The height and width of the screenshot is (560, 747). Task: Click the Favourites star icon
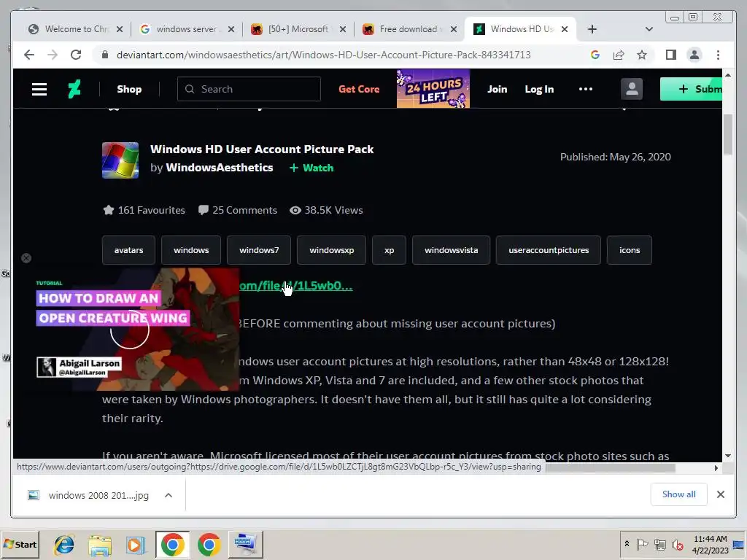109,210
